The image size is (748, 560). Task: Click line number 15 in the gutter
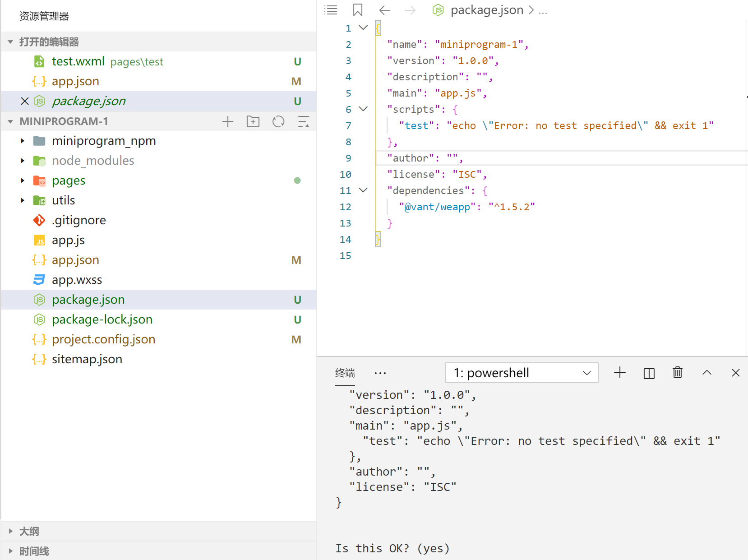coord(345,256)
